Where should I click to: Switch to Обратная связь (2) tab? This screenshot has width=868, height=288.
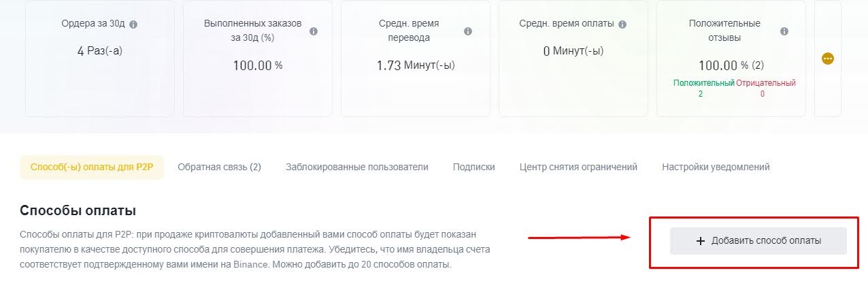click(219, 167)
